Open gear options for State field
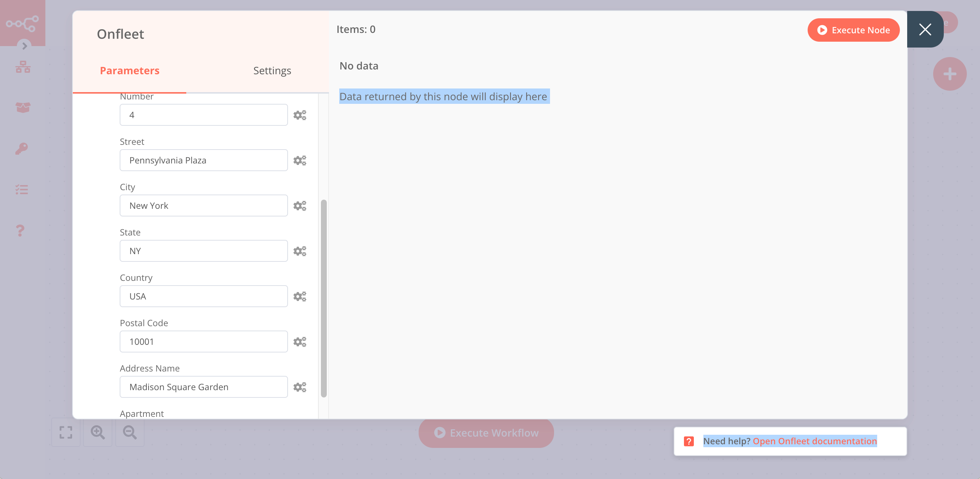 (x=300, y=251)
